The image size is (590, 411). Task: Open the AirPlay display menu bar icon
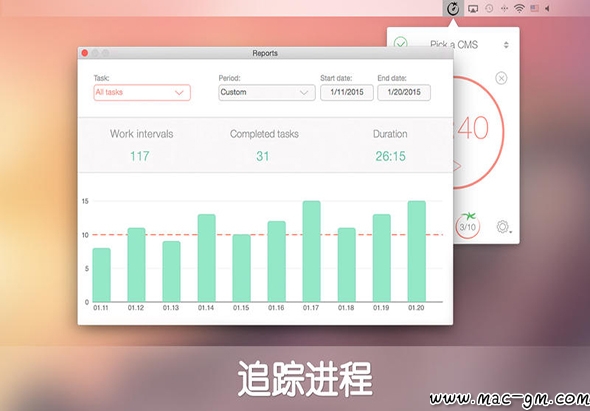coord(473,8)
